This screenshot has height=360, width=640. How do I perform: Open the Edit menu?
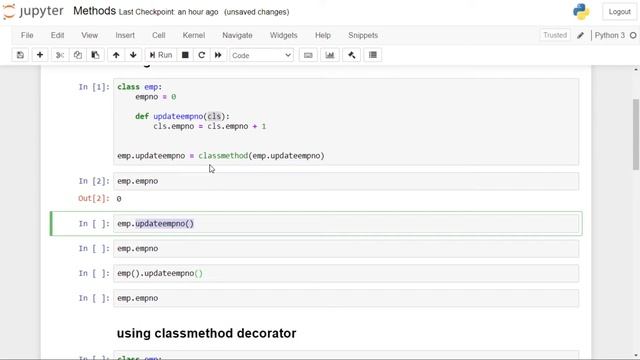point(58,36)
